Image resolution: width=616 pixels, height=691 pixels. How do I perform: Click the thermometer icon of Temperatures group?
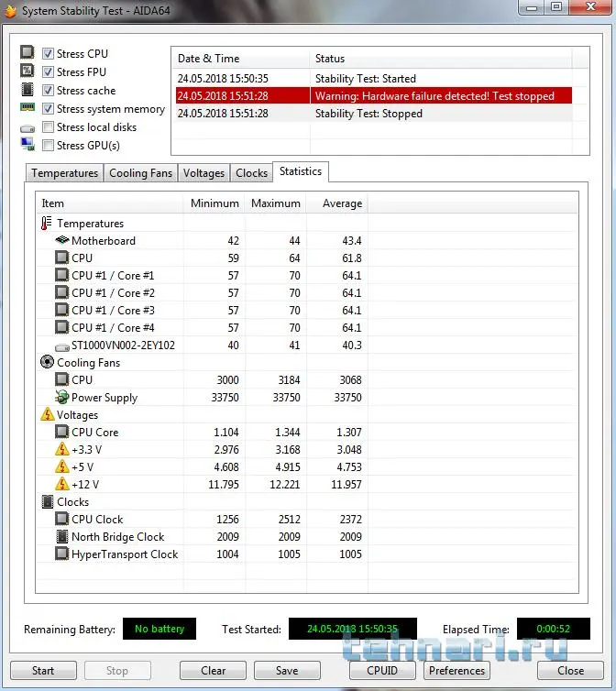(x=47, y=223)
